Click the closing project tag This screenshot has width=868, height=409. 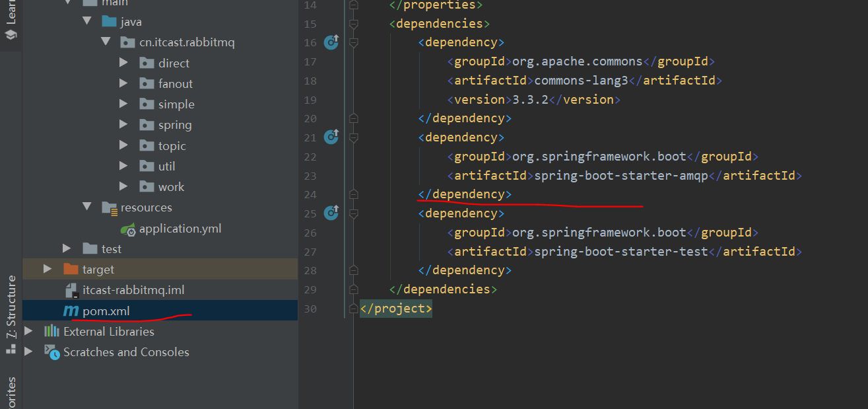click(396, 309)
